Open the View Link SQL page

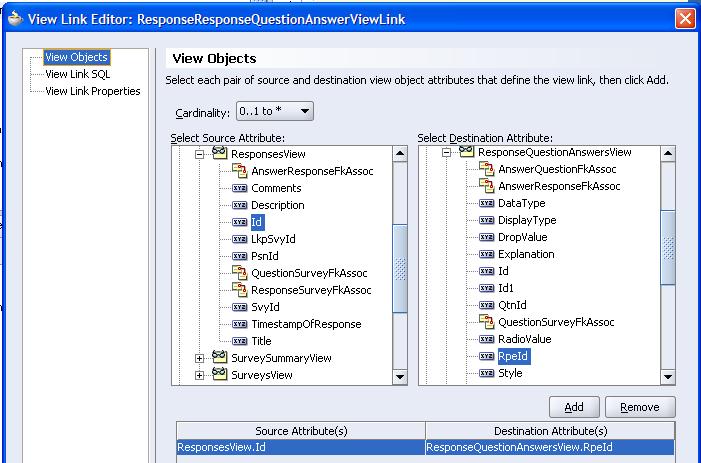tap(78, 74)
